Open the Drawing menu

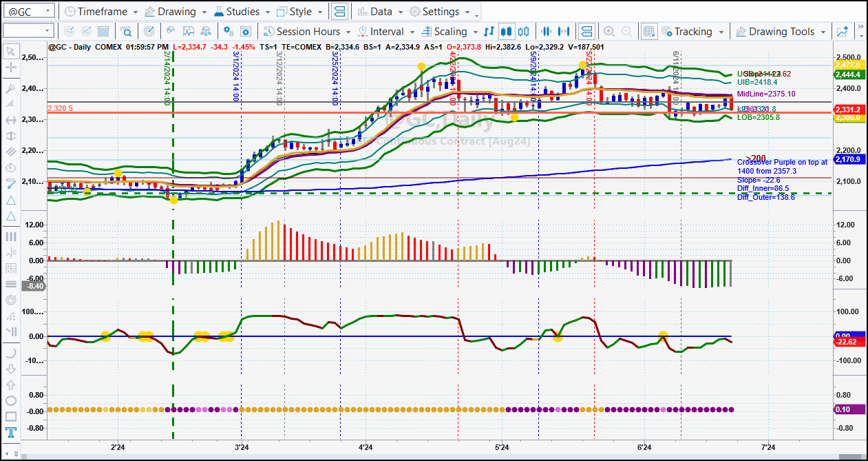click(177, 12)
